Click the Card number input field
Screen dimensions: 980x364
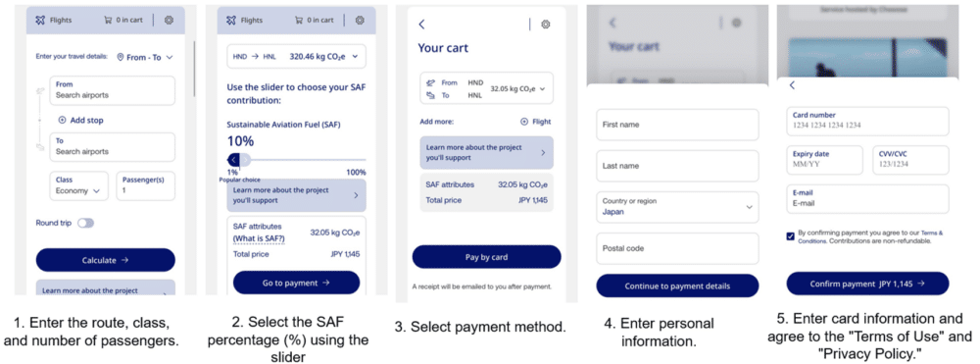click(x=867, y=121)
